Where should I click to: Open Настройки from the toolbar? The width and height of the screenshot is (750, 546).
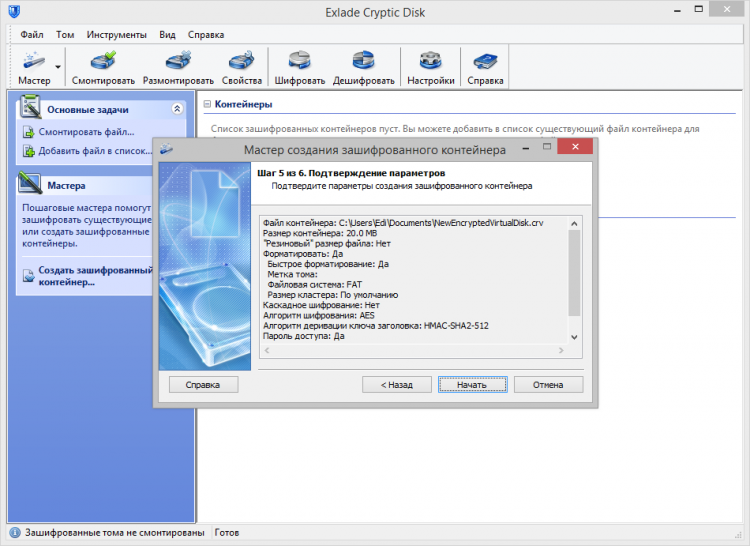tap(430, 67)
